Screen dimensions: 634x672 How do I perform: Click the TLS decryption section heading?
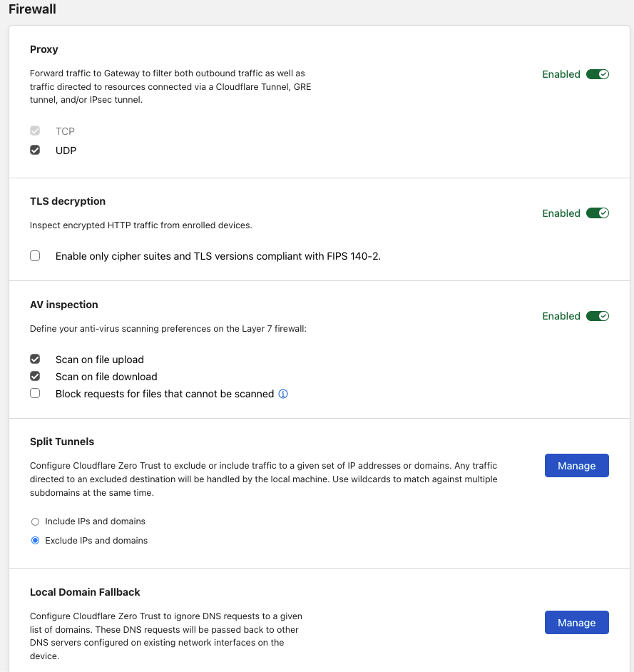(x=68, y=201)
